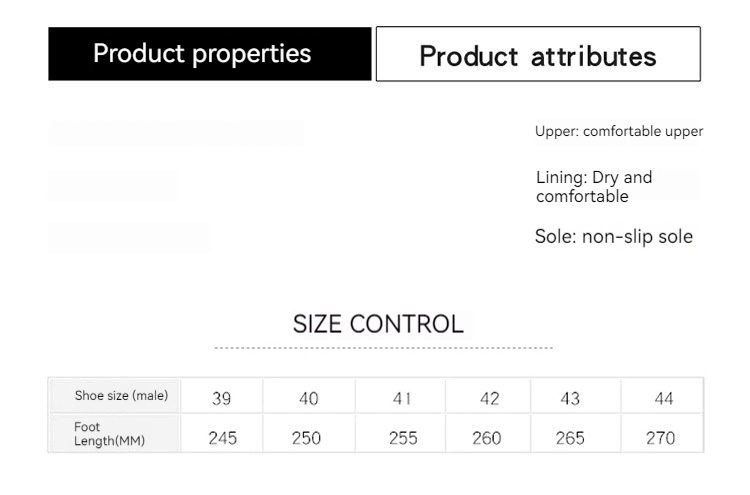Pick the 260 foot length value
Viewport: 750px width, 495px height.
click(x=487, y=438)
